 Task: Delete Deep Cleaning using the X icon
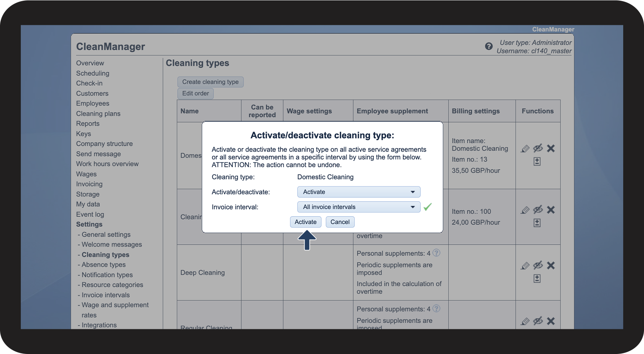[551, 266]
